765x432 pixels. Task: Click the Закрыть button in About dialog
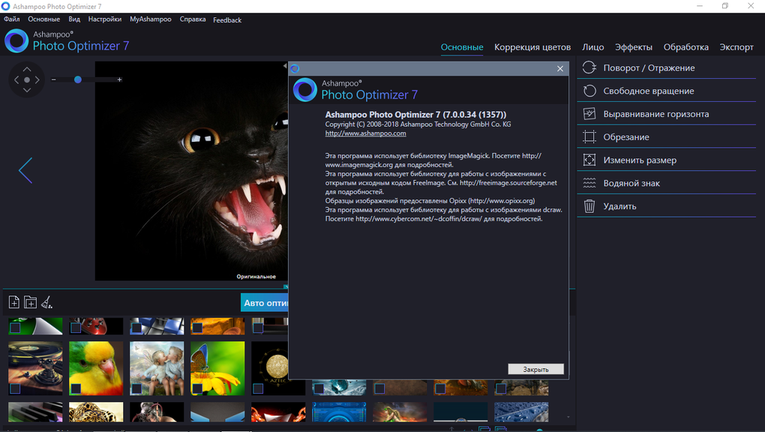pyautogui.click(x=536, y=369)
